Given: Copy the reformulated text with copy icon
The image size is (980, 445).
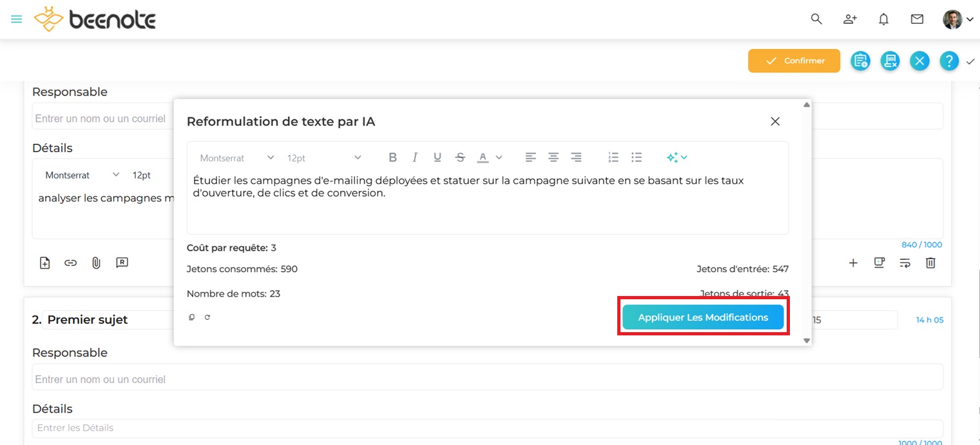Looking at the screenshot, I should 191,317.
